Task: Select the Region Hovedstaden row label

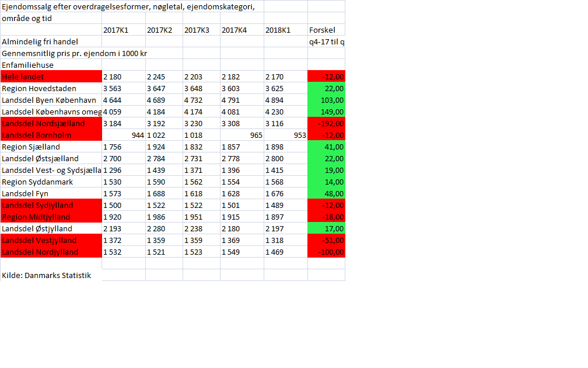Action: [51, 88]
